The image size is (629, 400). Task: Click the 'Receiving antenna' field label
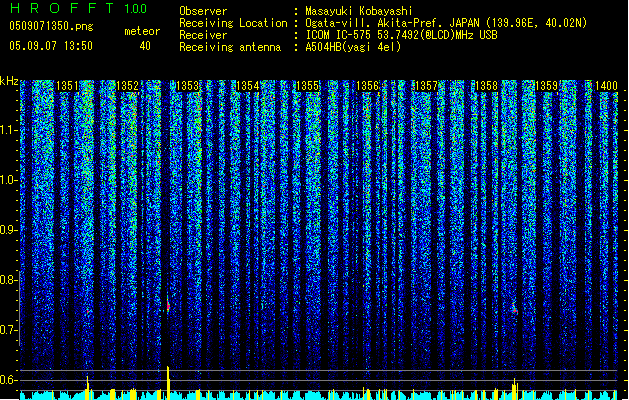(230, 47)
